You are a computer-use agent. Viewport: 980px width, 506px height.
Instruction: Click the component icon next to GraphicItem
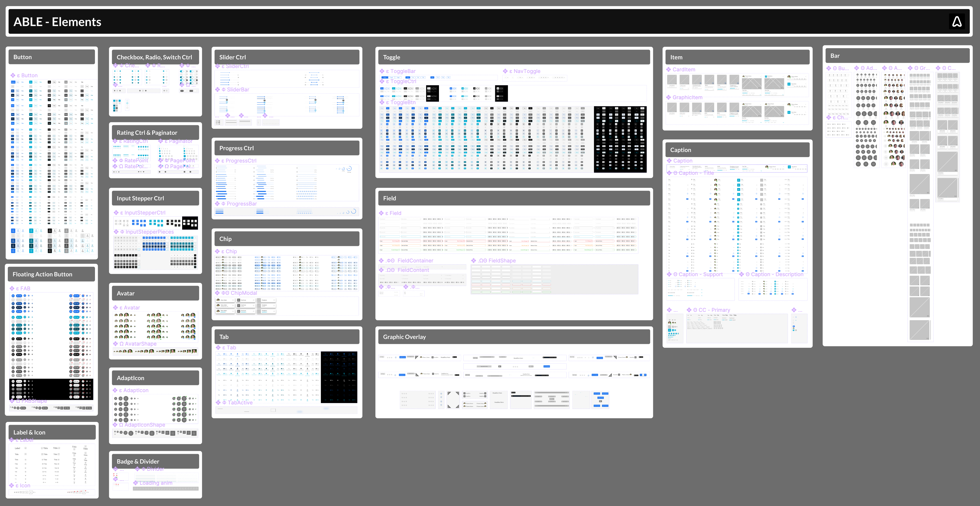pos(668,97)
